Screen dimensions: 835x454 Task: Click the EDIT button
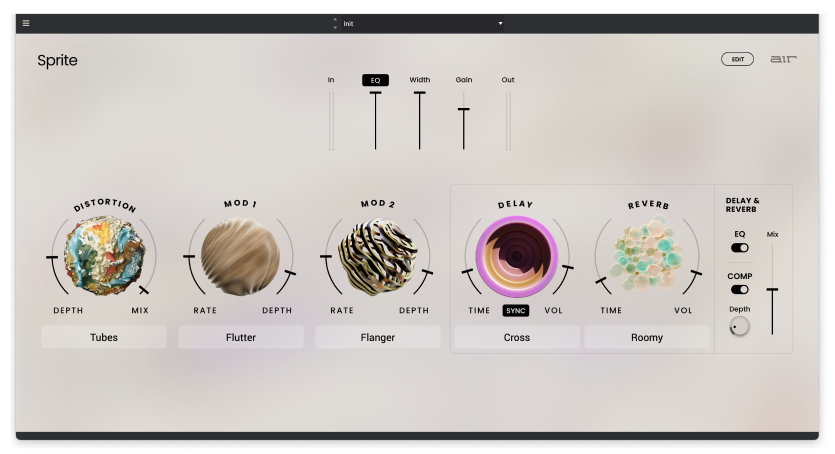click(738, 59)
